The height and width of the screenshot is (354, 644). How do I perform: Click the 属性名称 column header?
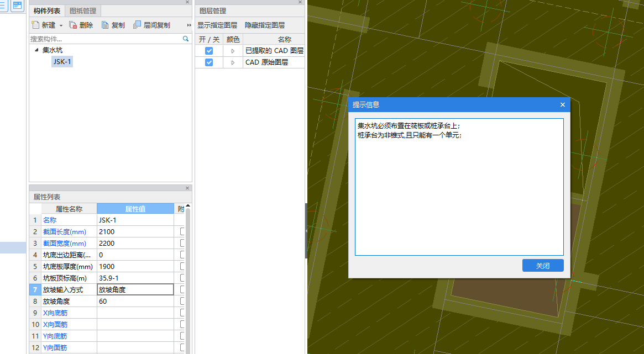pos(69,209)
